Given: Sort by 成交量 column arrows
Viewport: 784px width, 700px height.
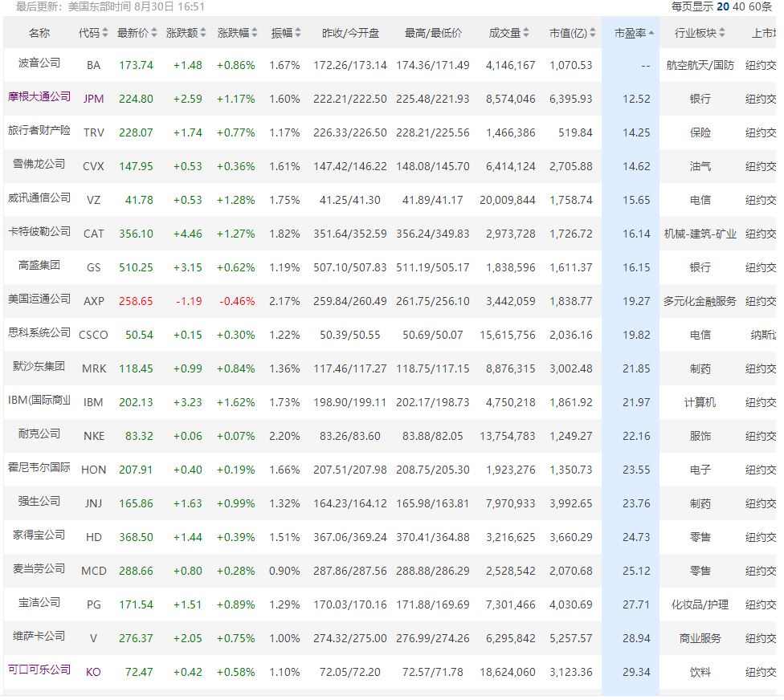Looking at the screenshot, I should [526, 33].
